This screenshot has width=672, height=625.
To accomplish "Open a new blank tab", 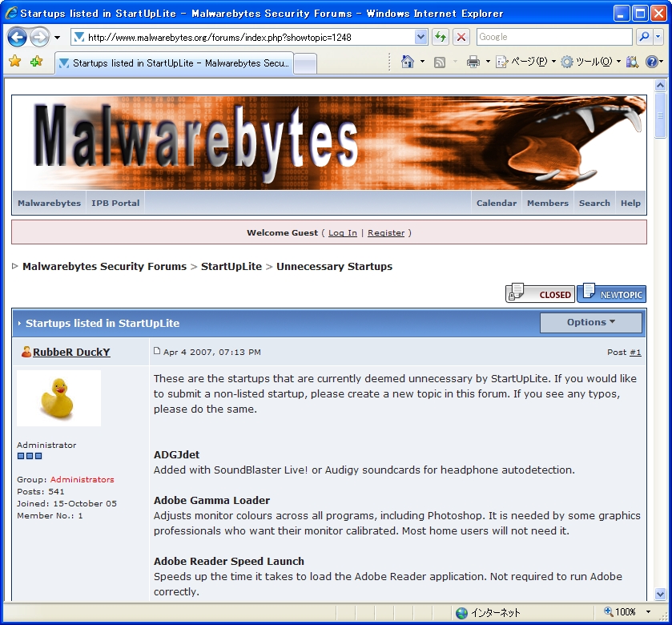I will [306, 64].
